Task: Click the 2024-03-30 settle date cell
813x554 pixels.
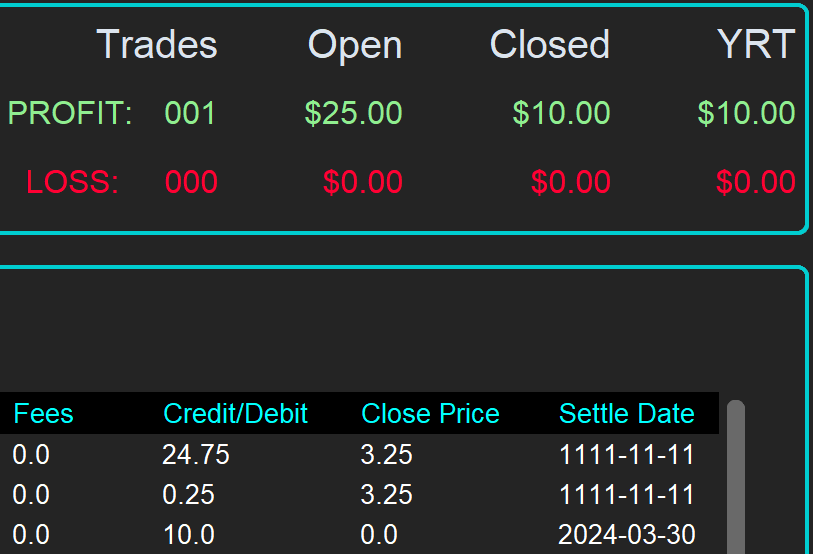Action: (x=626, y=535)
